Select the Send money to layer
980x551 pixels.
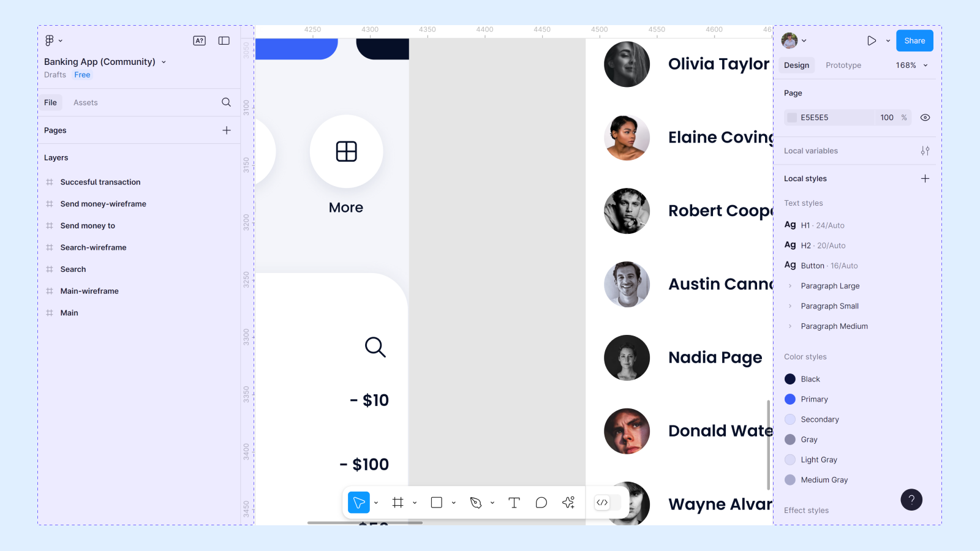[x=88, y=225]
